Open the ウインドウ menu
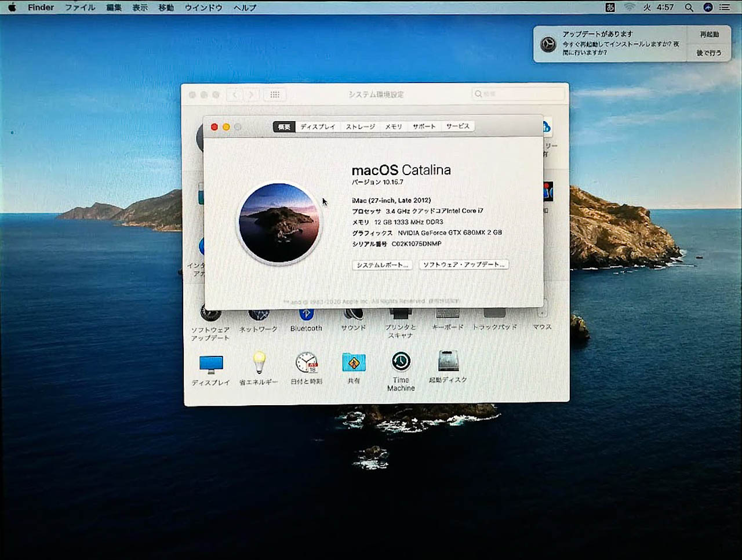The height and width of the screenshot is (560, 742). 202,8
